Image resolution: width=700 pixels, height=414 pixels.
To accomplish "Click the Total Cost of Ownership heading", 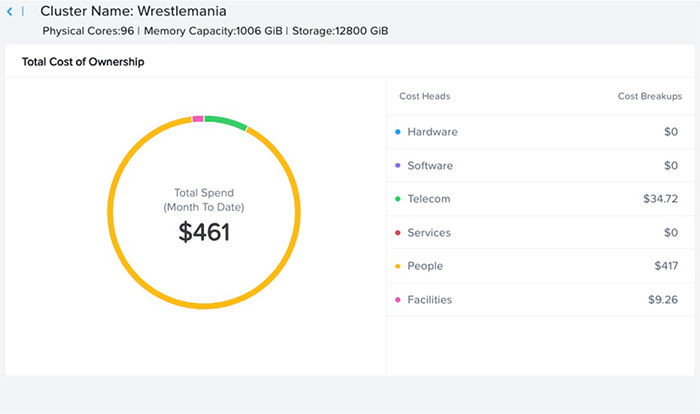I will tap(83, 62).
